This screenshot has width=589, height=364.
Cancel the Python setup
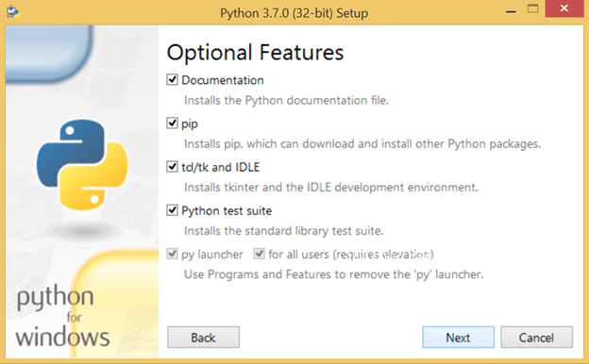(x=536, y=338)
